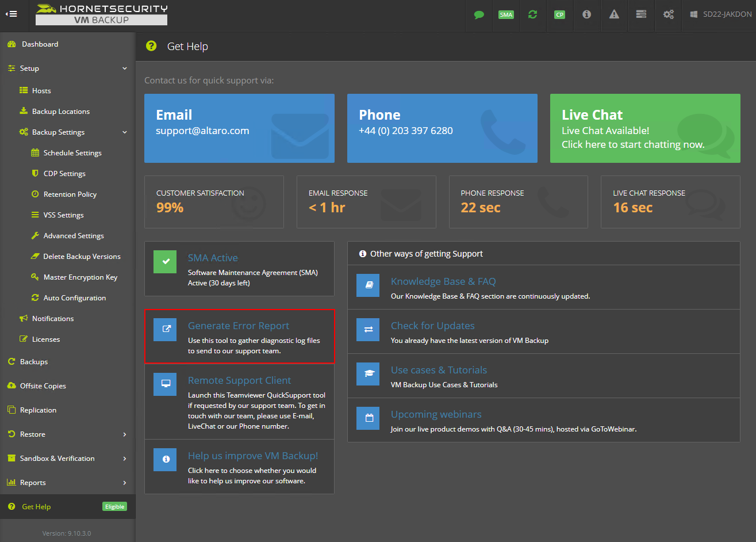
Task: Click the server stack icon in top bar
Action: coord(641,15)
